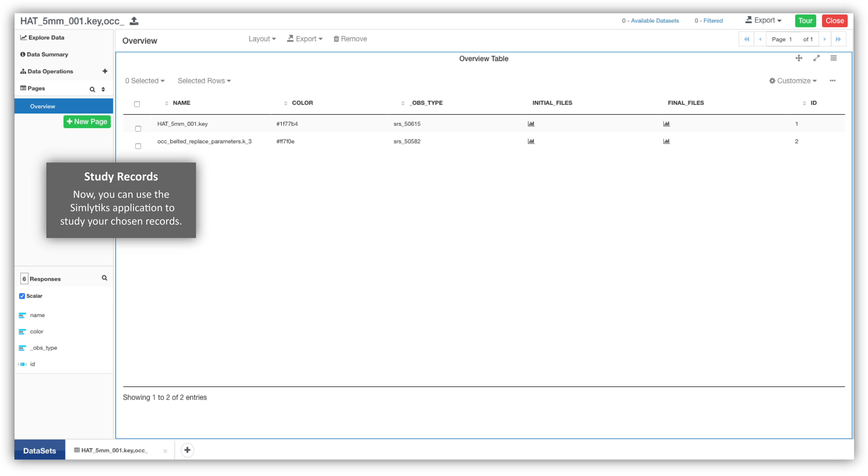This screenshot has width=868, height=476.
Task: Expand Overview Table to fullscreen
Action: click(x=816, y=58)
